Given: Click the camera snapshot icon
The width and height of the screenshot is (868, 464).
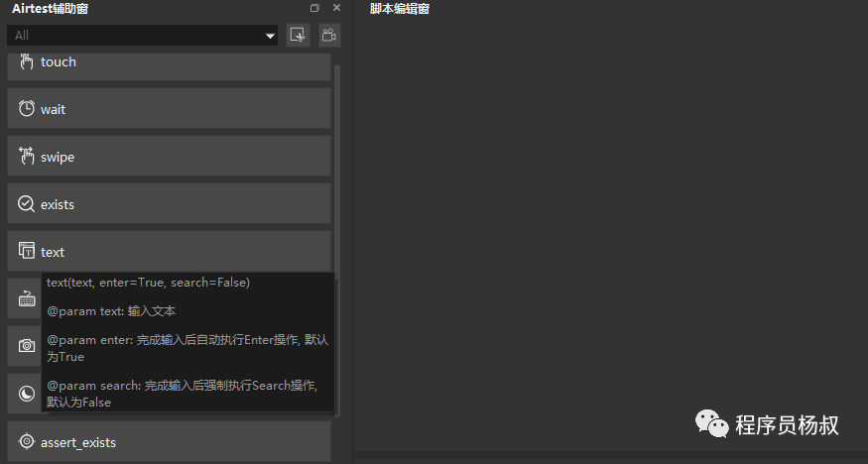Looking at the screenshot, I should 27,346.
